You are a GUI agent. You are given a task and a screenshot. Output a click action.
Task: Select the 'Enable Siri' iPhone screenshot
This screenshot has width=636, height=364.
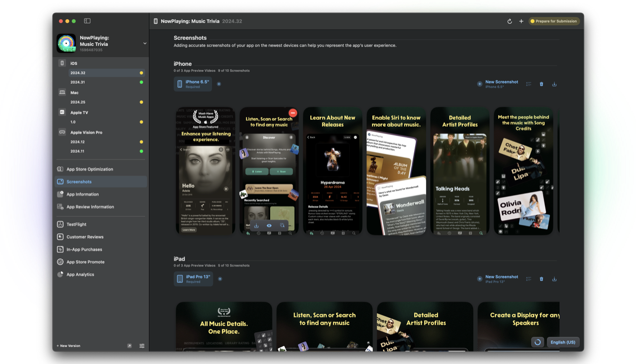click(396, 171)
